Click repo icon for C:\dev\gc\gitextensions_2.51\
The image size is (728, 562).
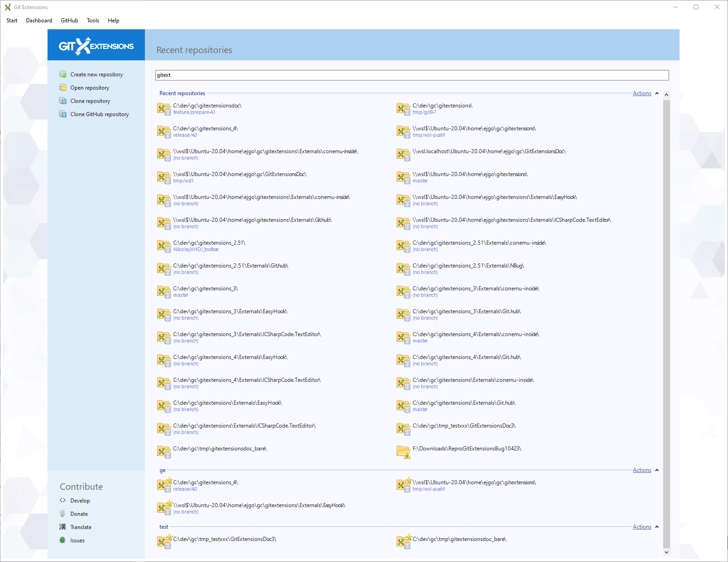(x=164, y=246)
